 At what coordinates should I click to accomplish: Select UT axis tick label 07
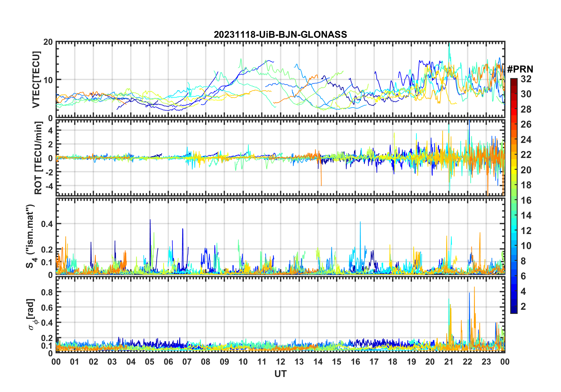pyautogui.click(x=187, y=362)
